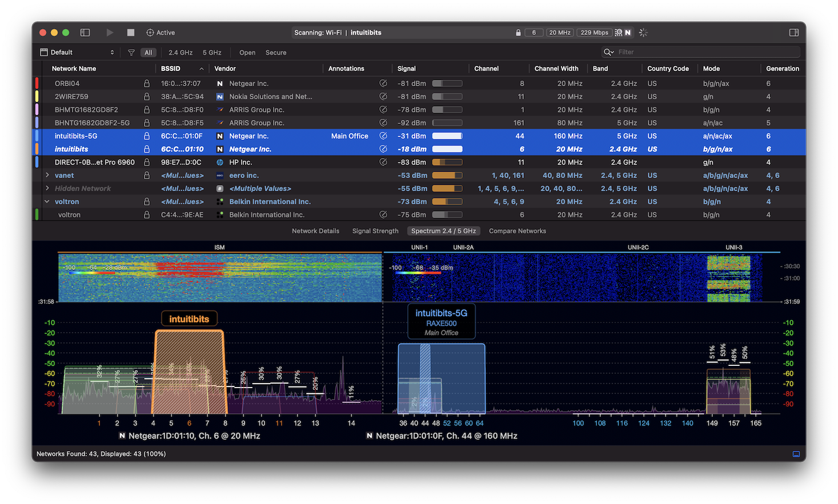This screenshot has height=504, width=838.
Task: Toggle the left sidebar panel
Action: click(85, 33)
